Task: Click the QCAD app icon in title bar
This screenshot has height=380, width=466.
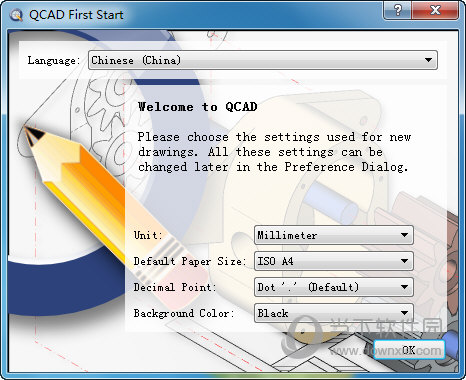Action: coord(16,15)
